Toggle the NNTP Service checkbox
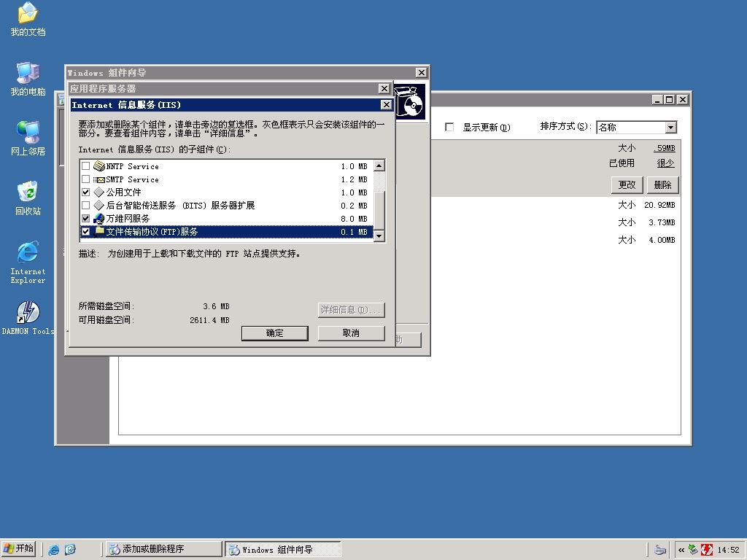747x560 pixels. tap(86, 166)
